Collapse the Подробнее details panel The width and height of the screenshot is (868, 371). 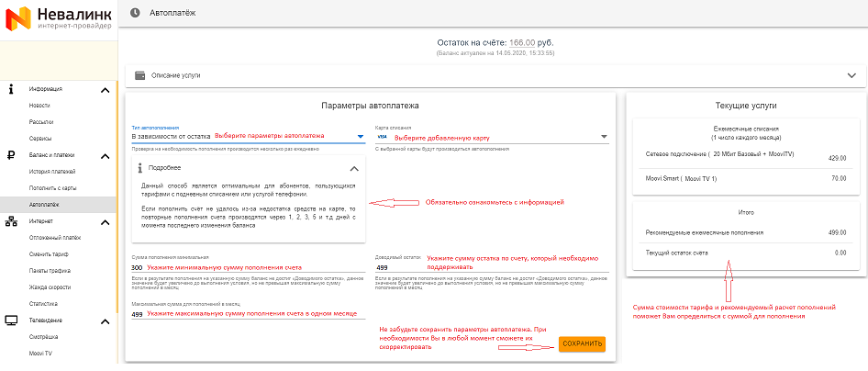pyautogui.click(x=354, y=168)
